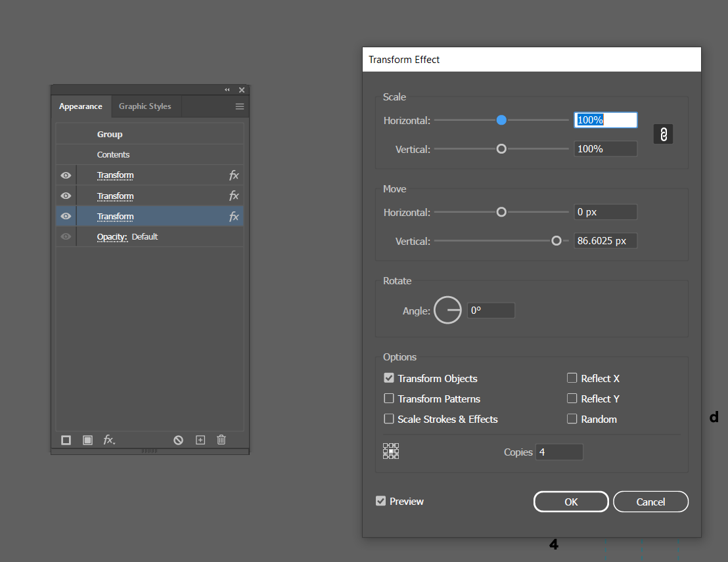
Task: Cancel the Transform Effect dialog
Action: tap(650, 502)
